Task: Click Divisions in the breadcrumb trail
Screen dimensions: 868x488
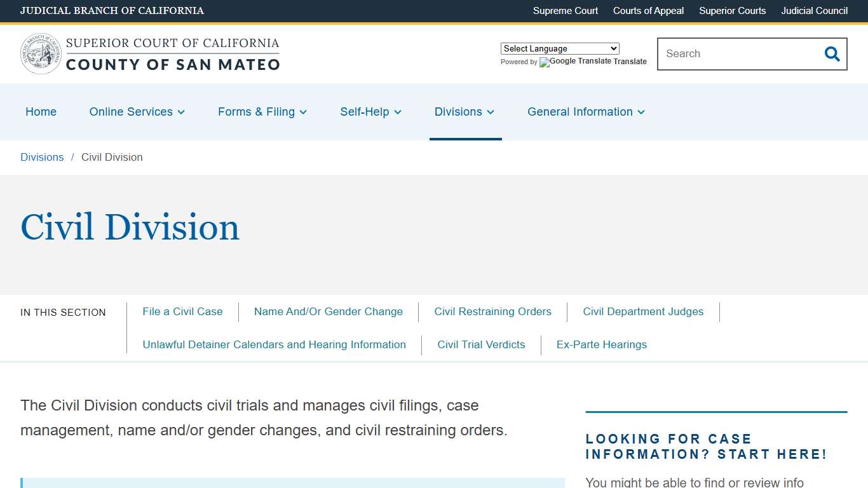Action: coord(42,157)
